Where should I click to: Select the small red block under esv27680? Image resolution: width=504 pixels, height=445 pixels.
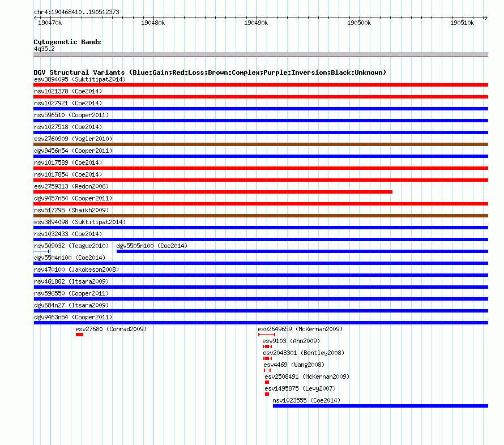tap(80, 335)
